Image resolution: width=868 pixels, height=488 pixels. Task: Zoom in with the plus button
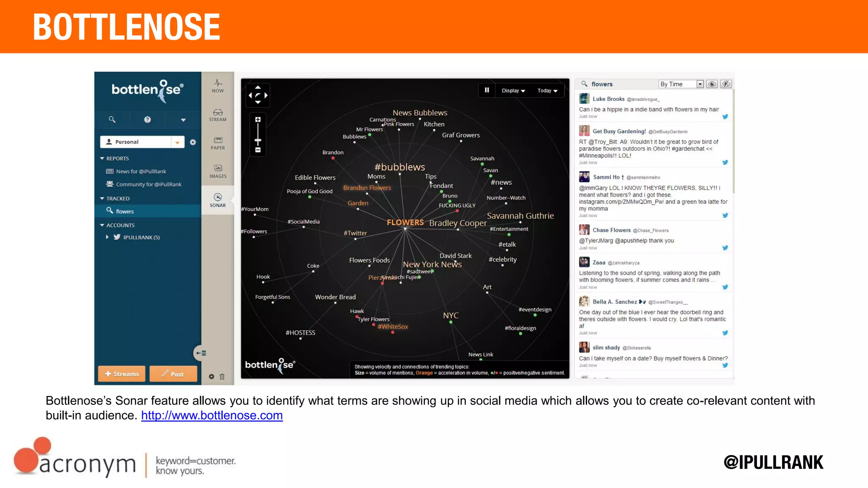point(258,120)
